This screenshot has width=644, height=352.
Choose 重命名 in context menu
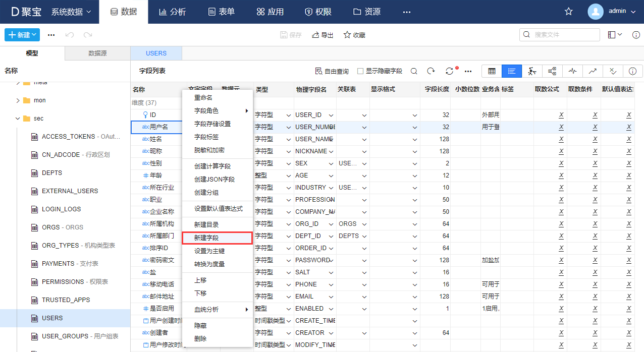217,97
